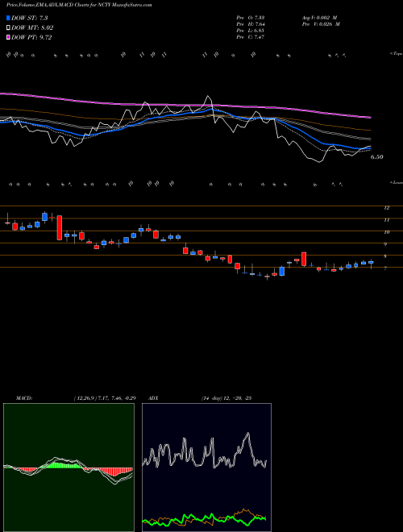Image resolution: width=403 pixels, height=532 pixels.
Task: Click the 'MACD:' panel heading
Action: pos(24,398)
